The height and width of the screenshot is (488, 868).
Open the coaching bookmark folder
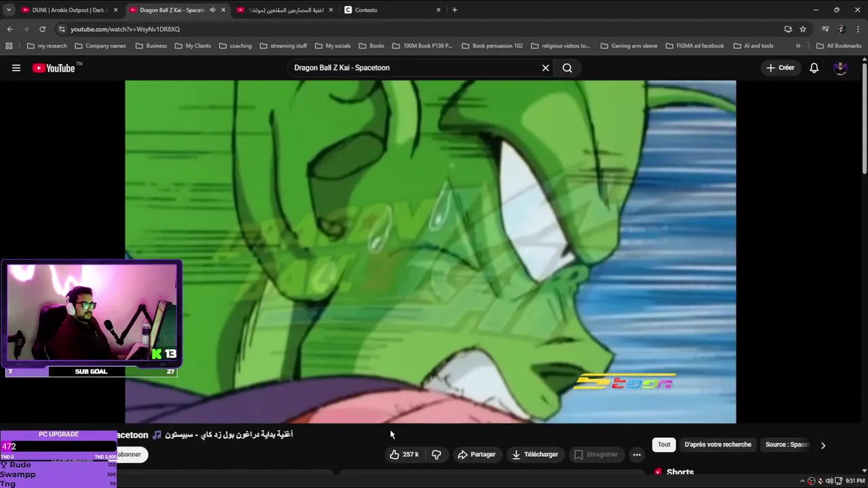click(235, 46)
